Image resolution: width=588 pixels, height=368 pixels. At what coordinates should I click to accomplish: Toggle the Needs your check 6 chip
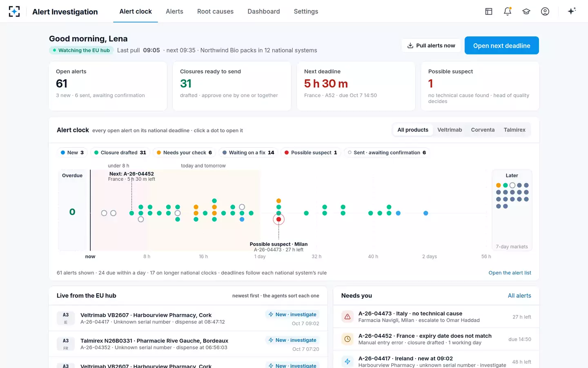[x=184, y=153]
